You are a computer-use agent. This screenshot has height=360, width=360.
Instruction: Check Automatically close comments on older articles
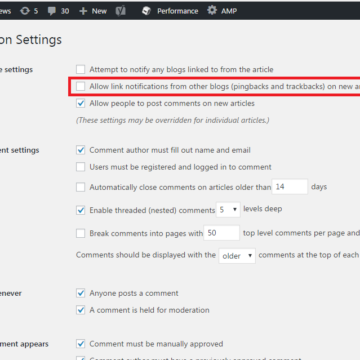(x=80, y=187)
